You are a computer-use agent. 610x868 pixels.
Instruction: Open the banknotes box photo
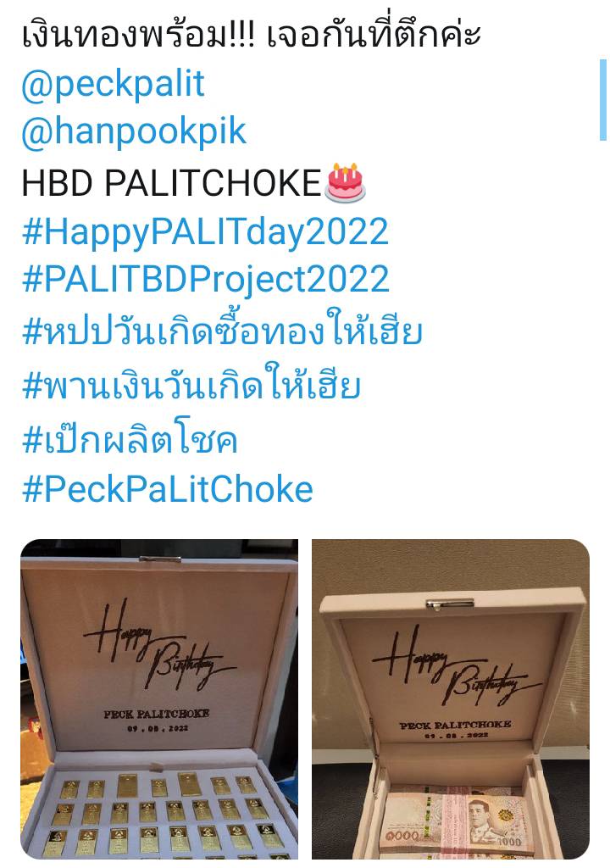click(x=451, y=699)
